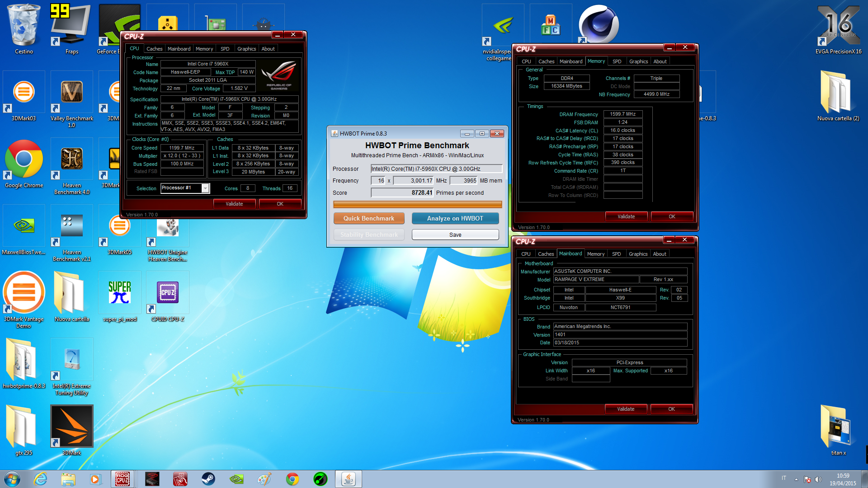This screenshot has height=488, width=868.
Task: Click the Score field showing 8728.41
Action: coord(402,192)
